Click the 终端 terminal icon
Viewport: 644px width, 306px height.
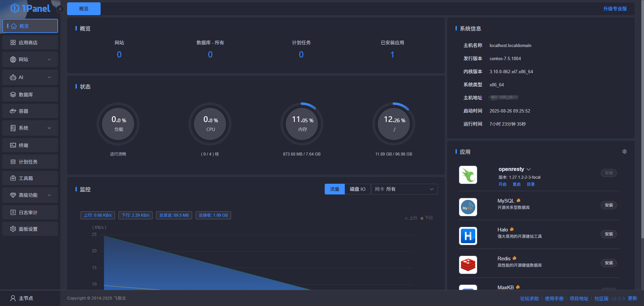(13, 145)
